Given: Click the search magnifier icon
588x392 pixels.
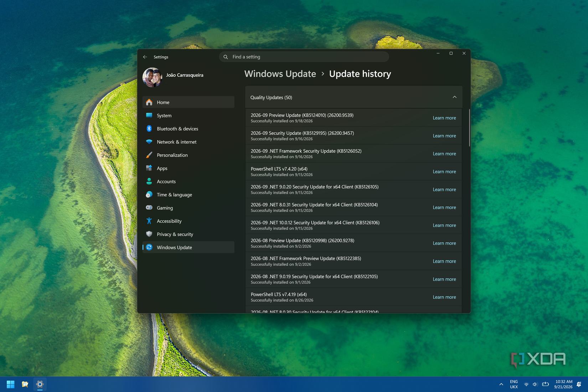Looking at the screenshot, I should (x=226, y=57).
